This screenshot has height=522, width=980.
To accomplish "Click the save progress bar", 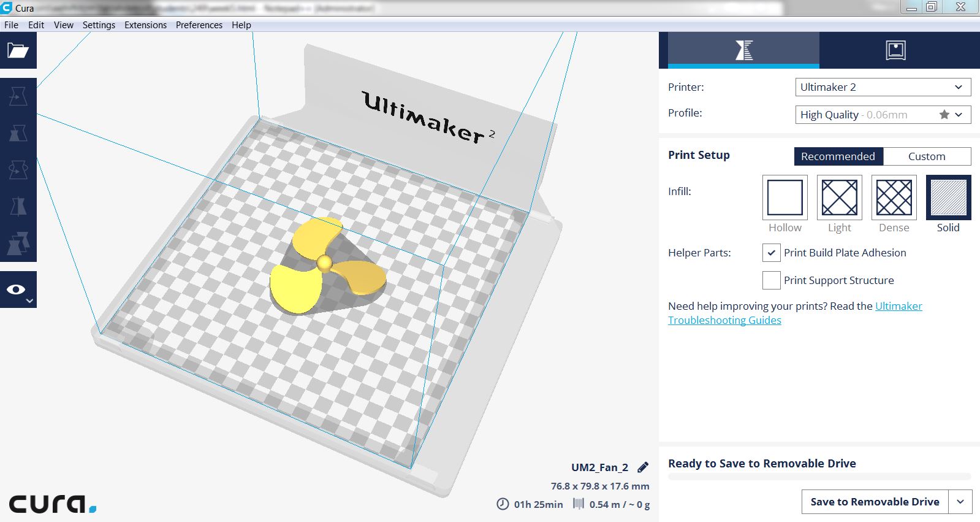I will click(819, 477).
